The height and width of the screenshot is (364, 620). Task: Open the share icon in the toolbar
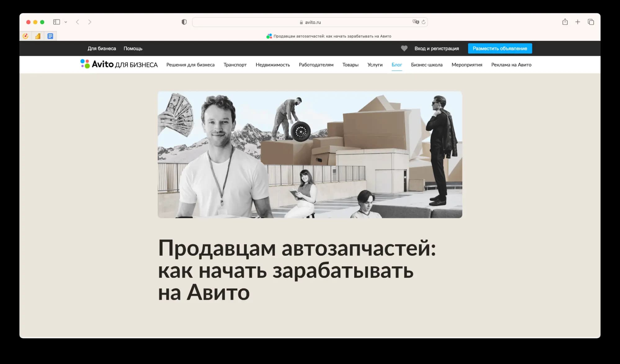coord(565,22)
